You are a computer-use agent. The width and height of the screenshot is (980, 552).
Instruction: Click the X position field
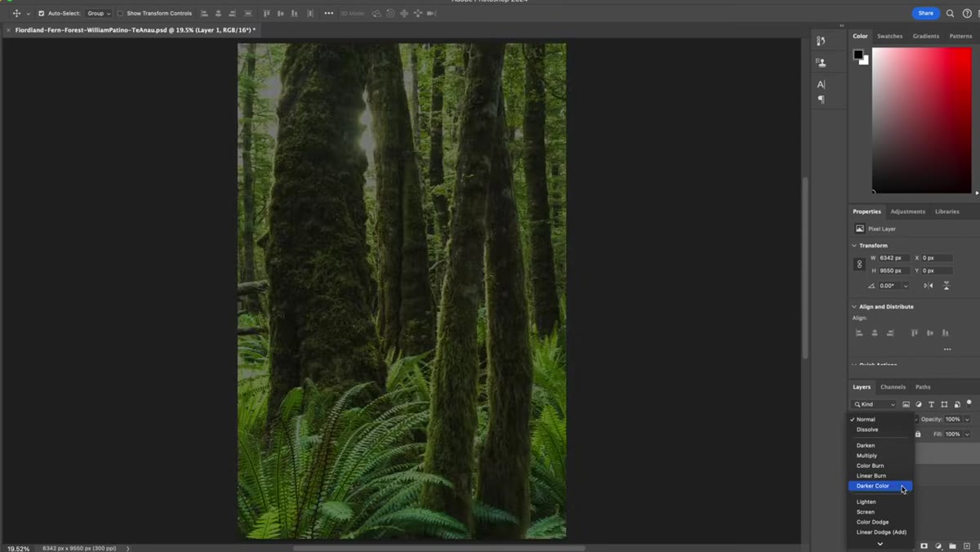(938, 258)
